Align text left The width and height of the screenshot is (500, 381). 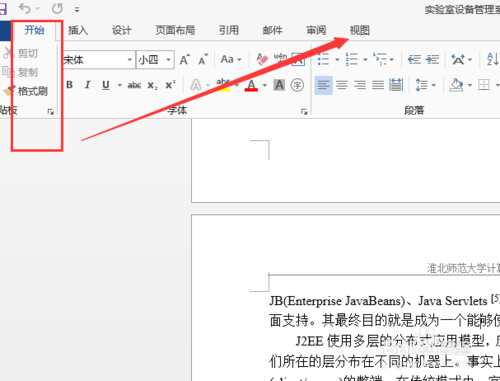[x=324, y=85]
